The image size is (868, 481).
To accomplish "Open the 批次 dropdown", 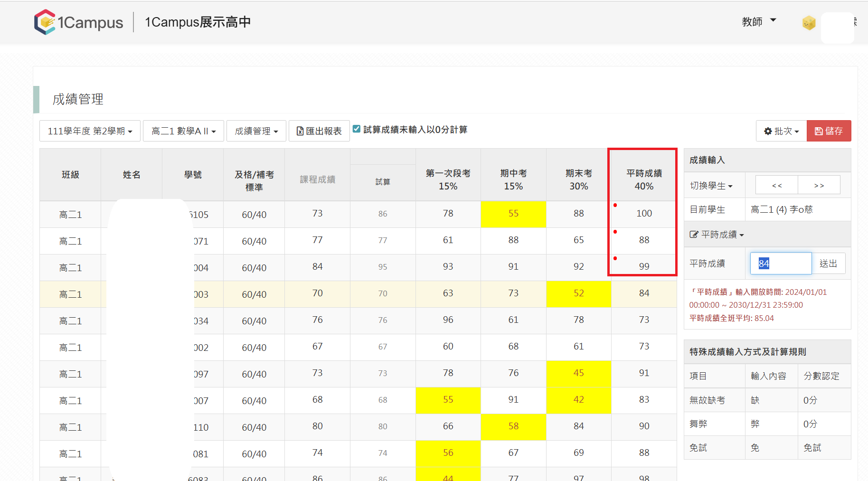I will click(781, 131).
